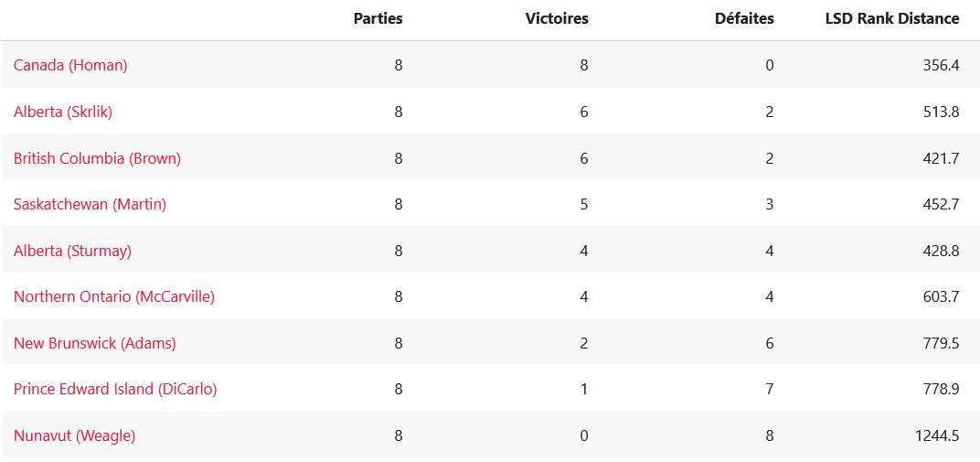Open the New Brunswick (Adams) link
This screenshot has height=462, width=980.
[x=95, y=343]
